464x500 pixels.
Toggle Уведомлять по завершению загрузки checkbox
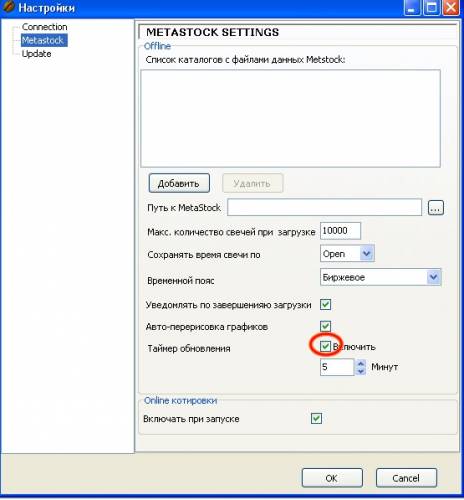tap(325, 304)
